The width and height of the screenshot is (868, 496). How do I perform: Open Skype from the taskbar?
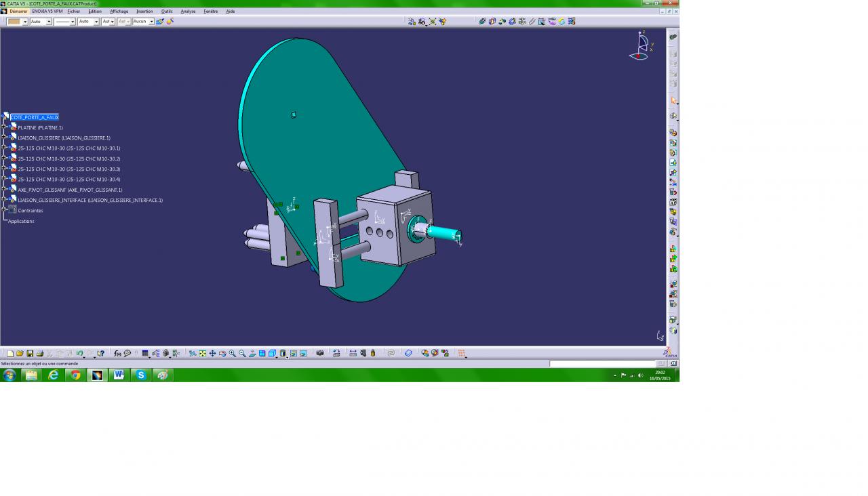[x=140, y=375]
